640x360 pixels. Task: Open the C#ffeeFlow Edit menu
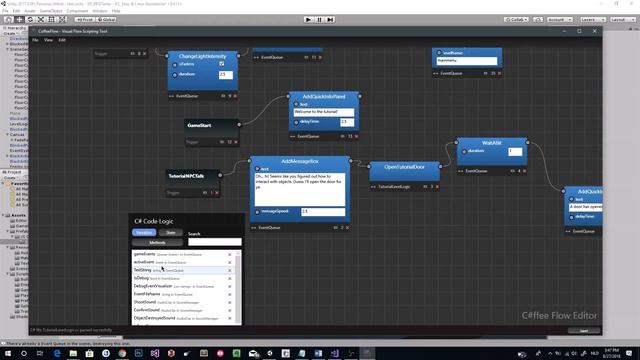62,40
